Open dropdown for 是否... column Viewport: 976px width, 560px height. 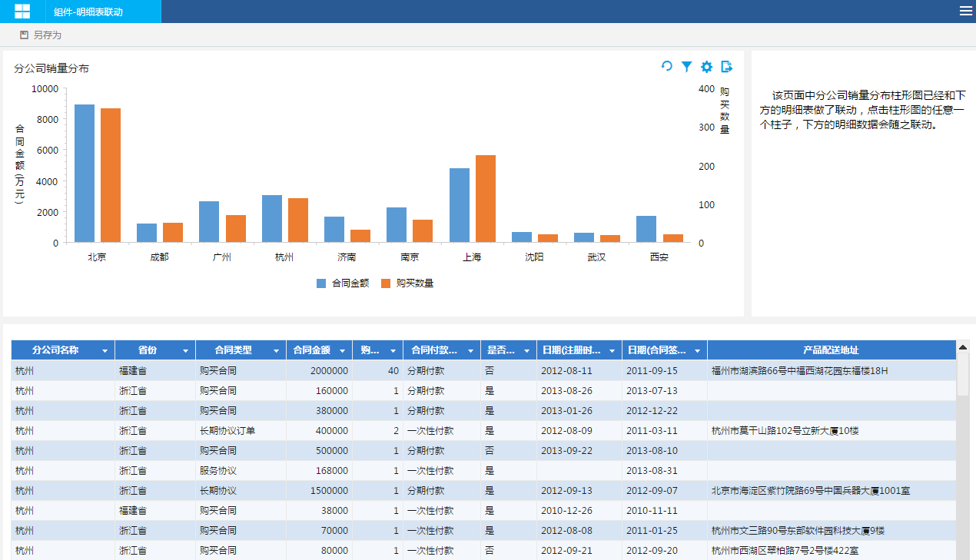tap(526, 350)
